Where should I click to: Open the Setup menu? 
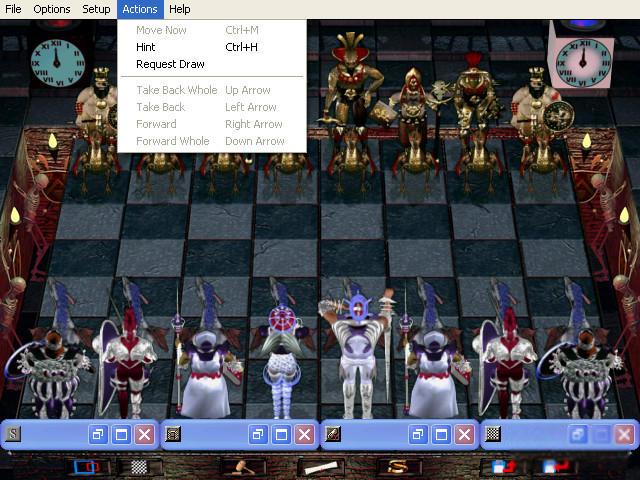click(x=96, y=9)
